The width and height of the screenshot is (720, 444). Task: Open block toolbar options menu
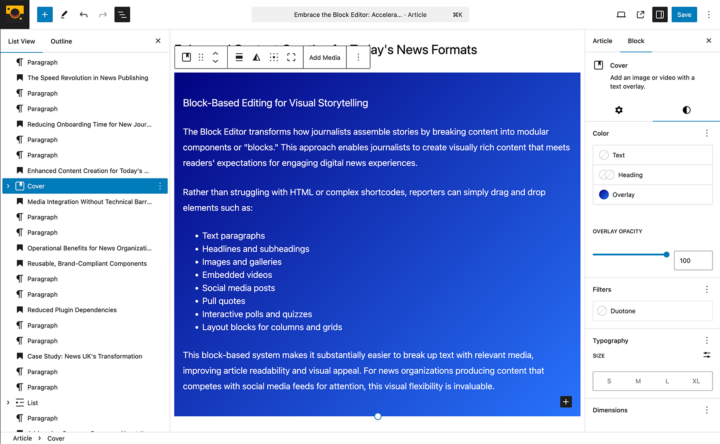pyautogui.click(x=358, y=57)
